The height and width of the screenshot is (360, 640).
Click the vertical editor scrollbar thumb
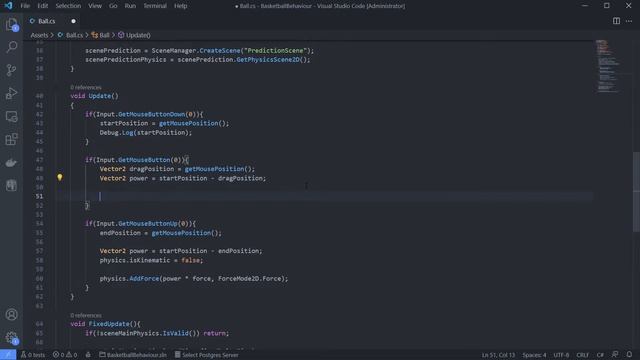(x=636, y=192)
